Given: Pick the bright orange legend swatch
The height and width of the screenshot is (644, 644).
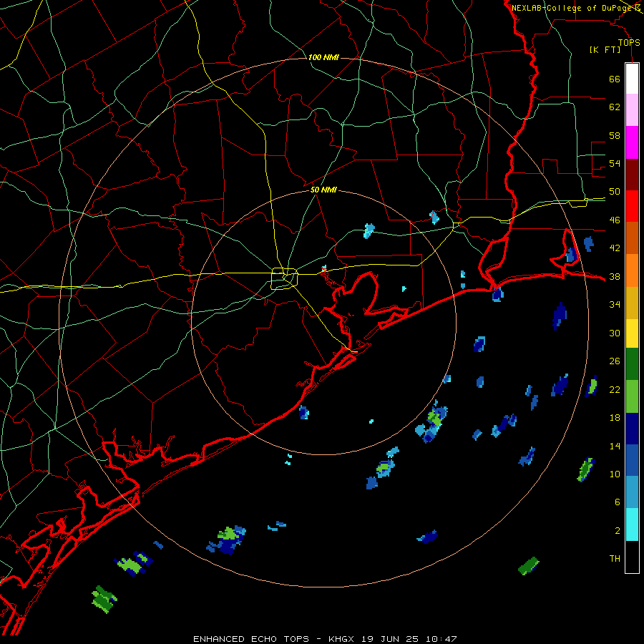Looking at the screenshot, I should pos(632,270).
